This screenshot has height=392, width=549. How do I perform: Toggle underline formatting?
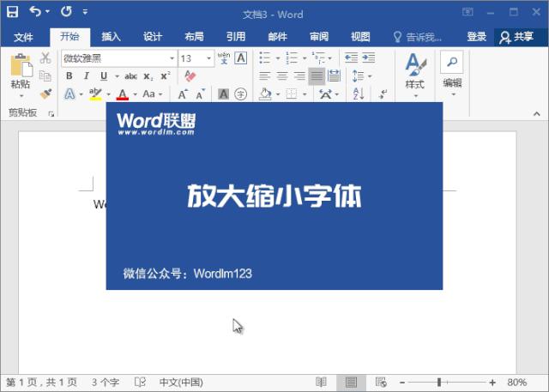[104, 76]
